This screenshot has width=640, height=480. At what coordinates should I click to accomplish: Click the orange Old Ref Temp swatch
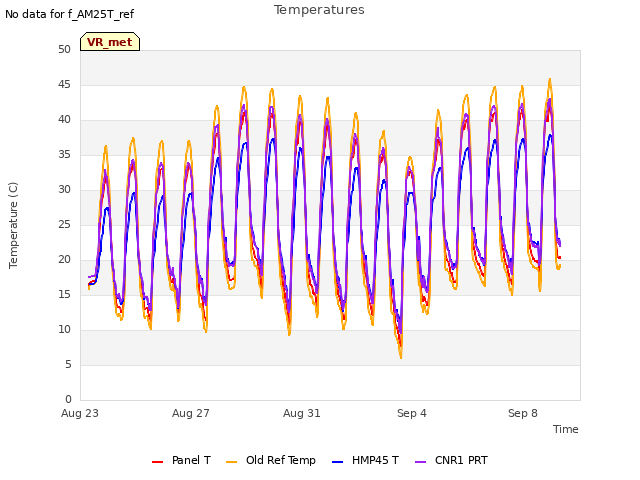point(231,462)
